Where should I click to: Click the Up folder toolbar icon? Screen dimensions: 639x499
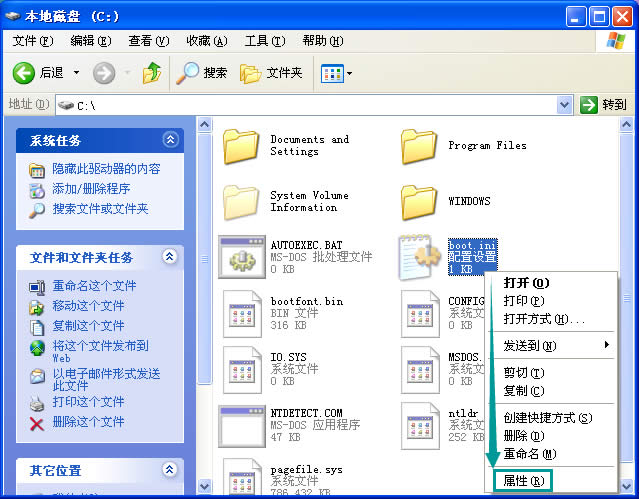(x=151, y=73)
